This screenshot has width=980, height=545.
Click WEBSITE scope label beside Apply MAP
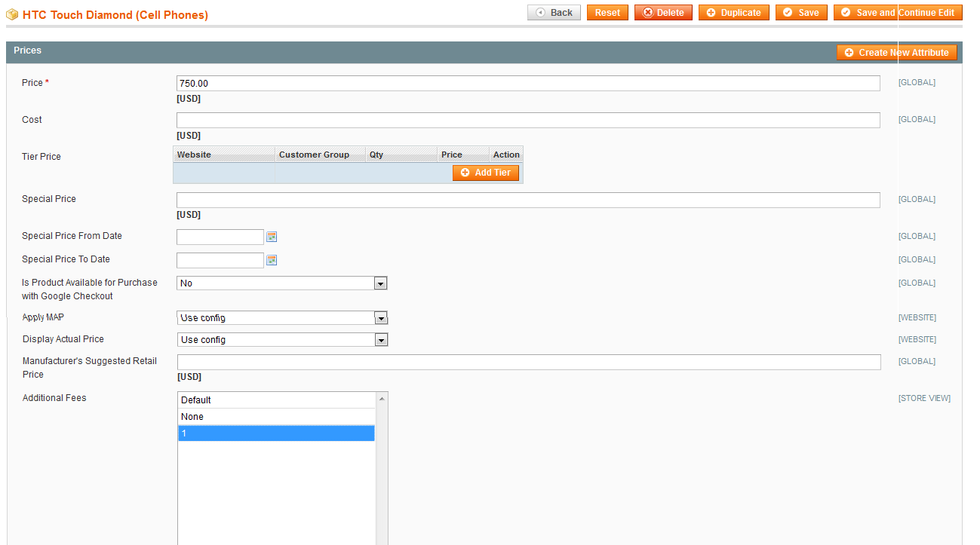(917, 317)
